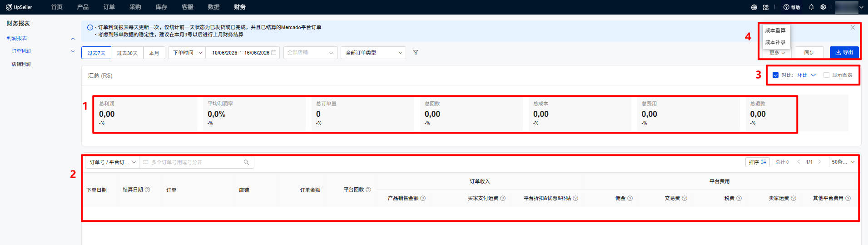Select the 本月 range tab
Image resolution: width=868 pixels, height=245 pixels.
pyautogui.click(x=154, y=53)
